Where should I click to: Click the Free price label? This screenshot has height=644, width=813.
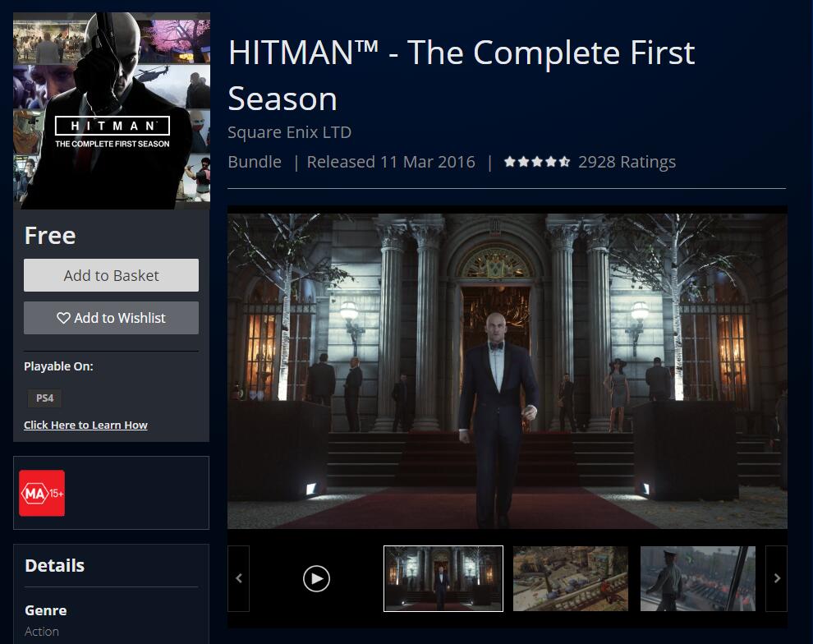tap(50, 236)
